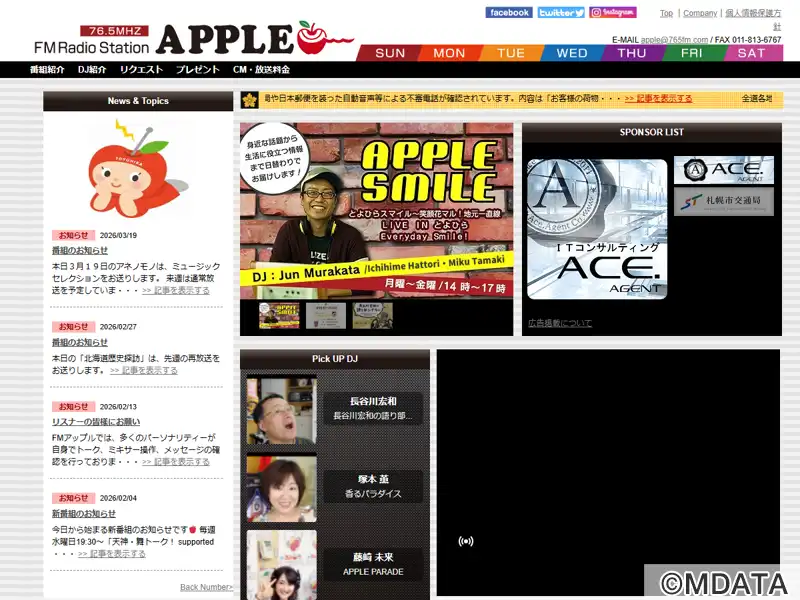Open the SUN schedule tab
This screenshot has width=800, height=600.
click(390, 53)
